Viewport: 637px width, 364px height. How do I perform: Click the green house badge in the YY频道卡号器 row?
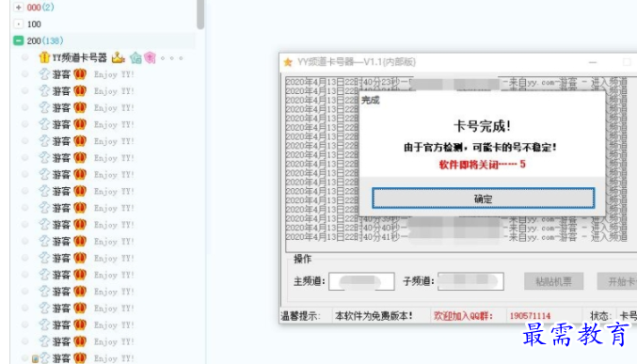pos(135,58)
